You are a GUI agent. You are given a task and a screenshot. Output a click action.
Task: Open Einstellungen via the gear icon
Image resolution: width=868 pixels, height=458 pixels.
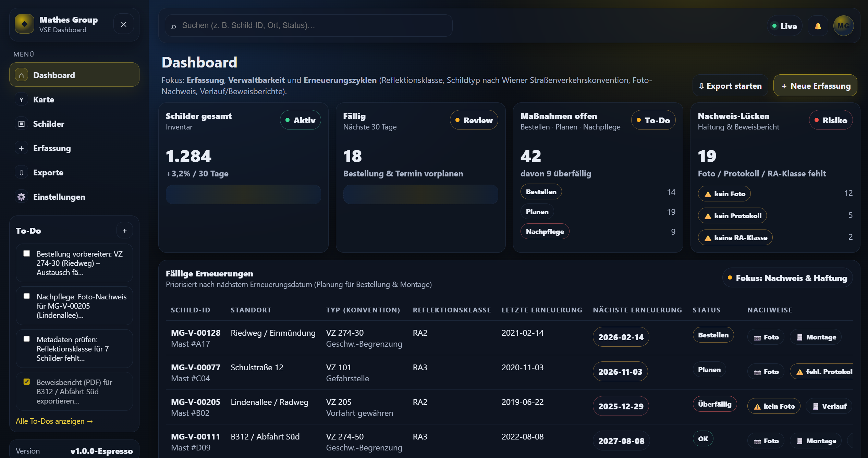tap(21, 197)
